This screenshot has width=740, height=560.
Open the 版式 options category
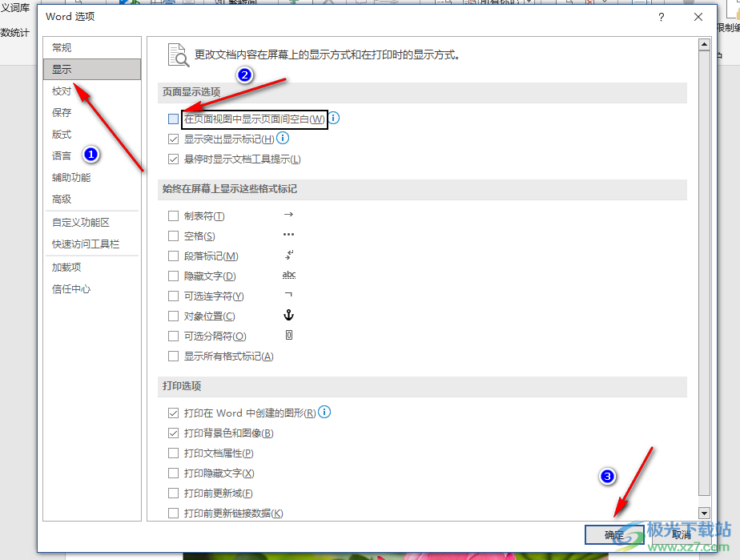(92, 135)
